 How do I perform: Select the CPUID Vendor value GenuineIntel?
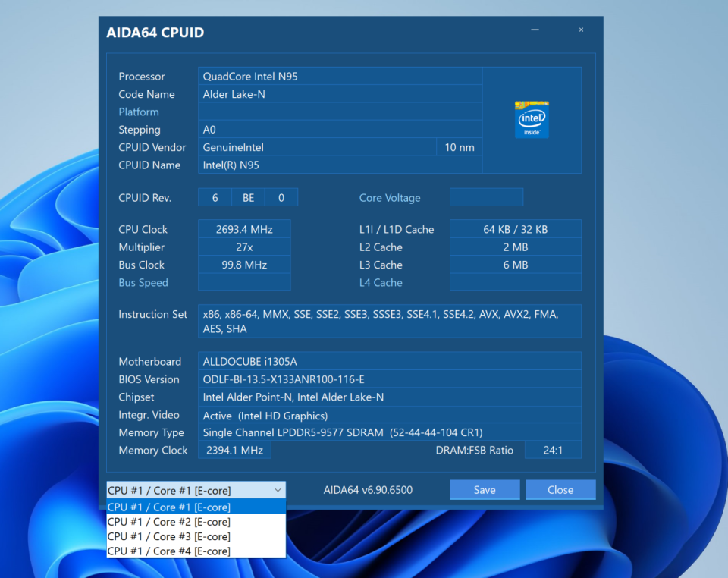318,147
